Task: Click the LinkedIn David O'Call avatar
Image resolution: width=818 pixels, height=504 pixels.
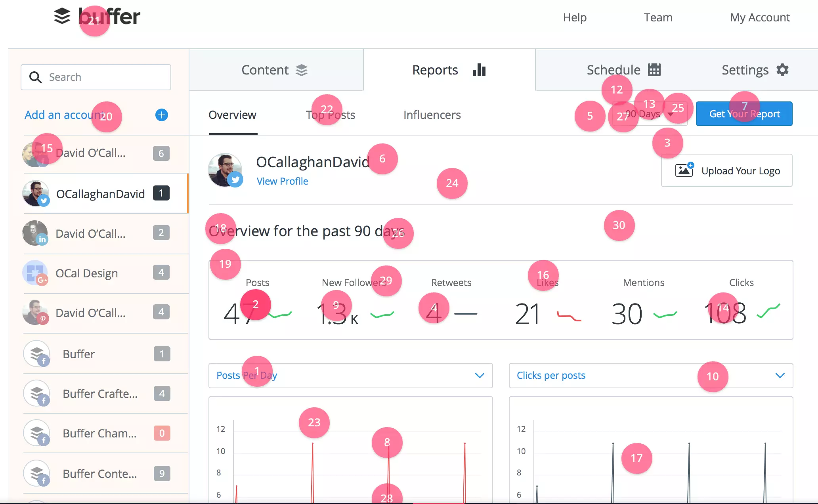Action: [35, 233]
